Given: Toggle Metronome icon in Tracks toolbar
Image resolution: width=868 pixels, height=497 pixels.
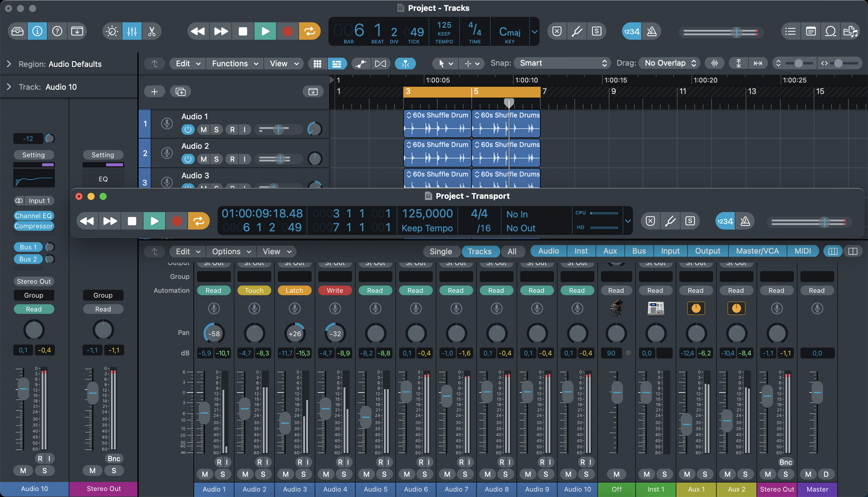Looking at the screenshot, I should point(652,31).
